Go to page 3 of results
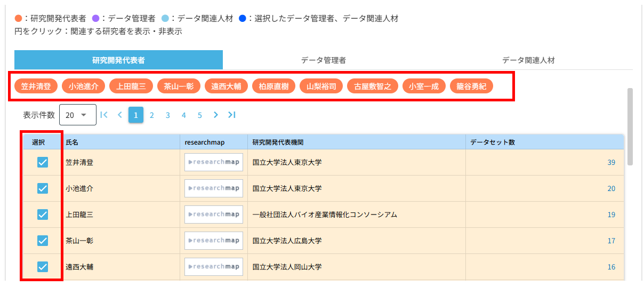This screenshot has height=286, width=644. click(167, 115)
